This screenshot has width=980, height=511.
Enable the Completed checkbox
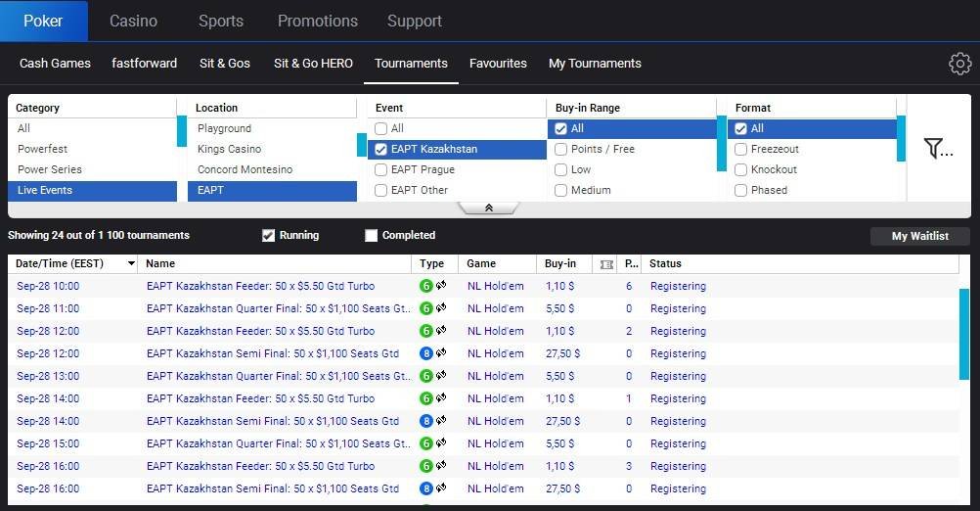pyautogui.click(x=372, y=235)
